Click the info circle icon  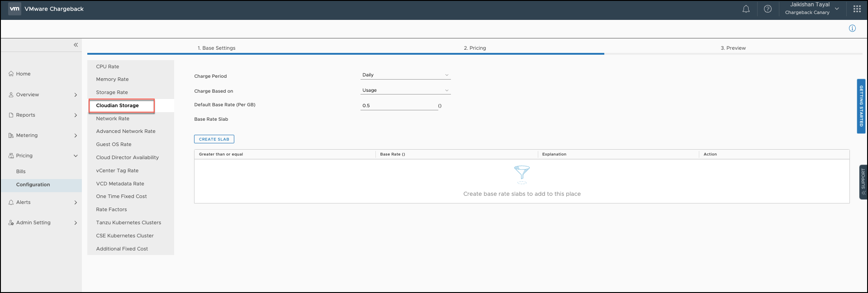(x=852, y=28)
